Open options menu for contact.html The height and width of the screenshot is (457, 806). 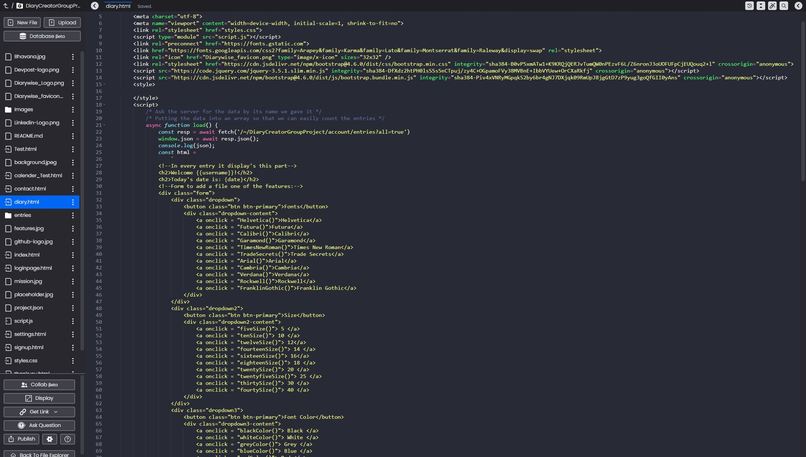(x=73, y=189)
